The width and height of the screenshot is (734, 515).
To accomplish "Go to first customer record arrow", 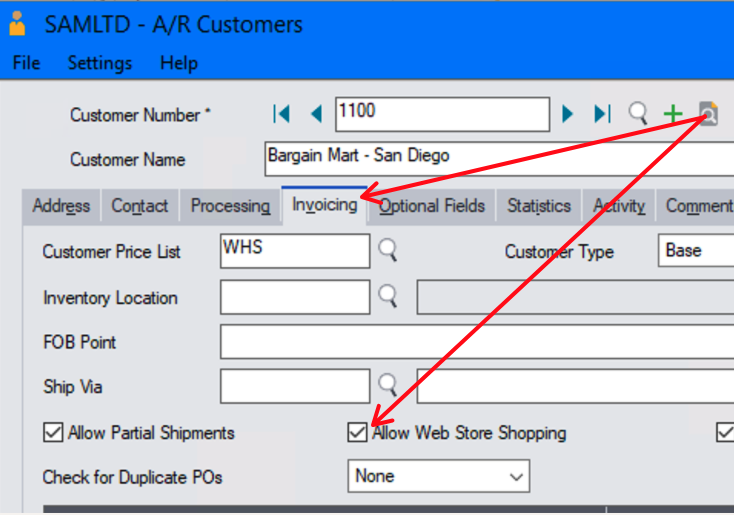I will (282, 114).
